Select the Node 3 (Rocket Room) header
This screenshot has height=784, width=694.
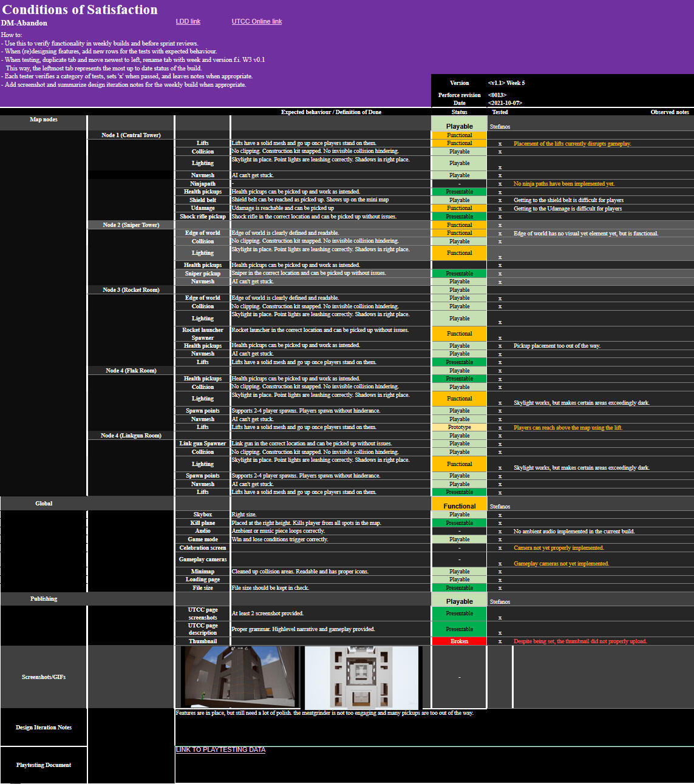pos(131,290)
